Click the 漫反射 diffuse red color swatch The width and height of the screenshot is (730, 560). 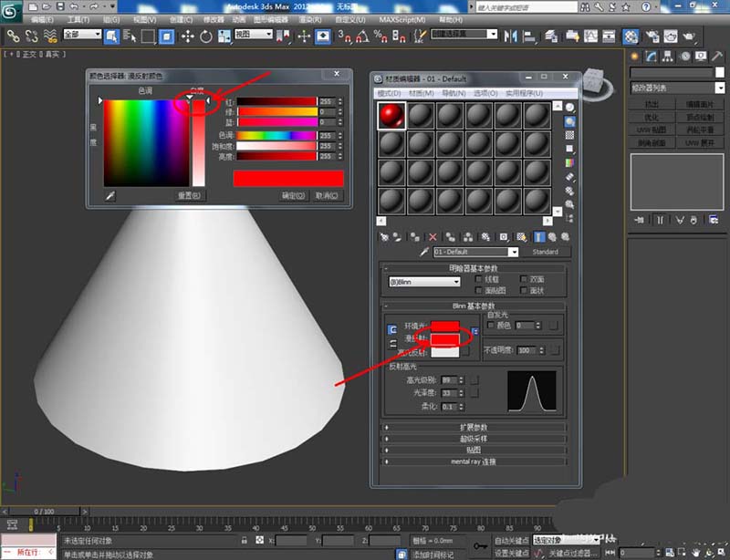pyautogui.click(x=445, y=338)
